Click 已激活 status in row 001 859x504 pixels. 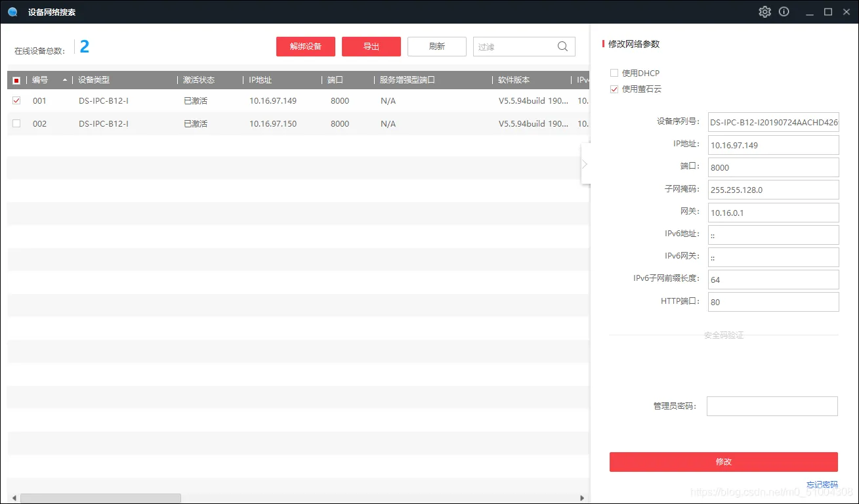[x=196, y=101]
